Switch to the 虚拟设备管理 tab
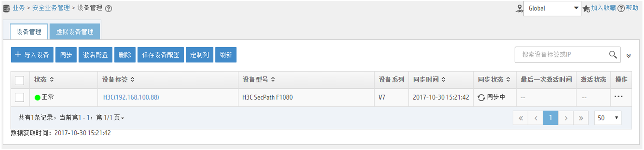The height and width of the screenshot is (150, 644). click(x=75, y=32)
